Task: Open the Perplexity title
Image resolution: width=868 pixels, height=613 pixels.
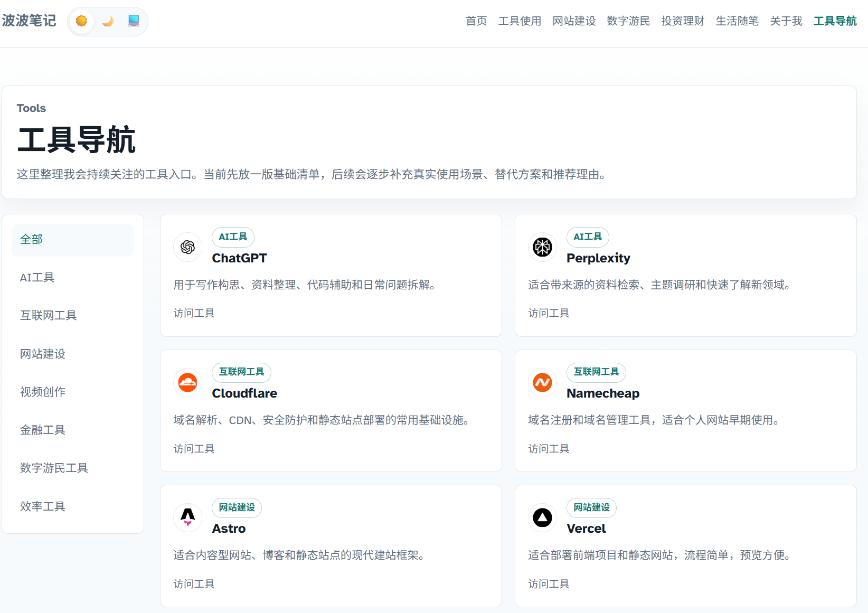Action: coord(599,258)
